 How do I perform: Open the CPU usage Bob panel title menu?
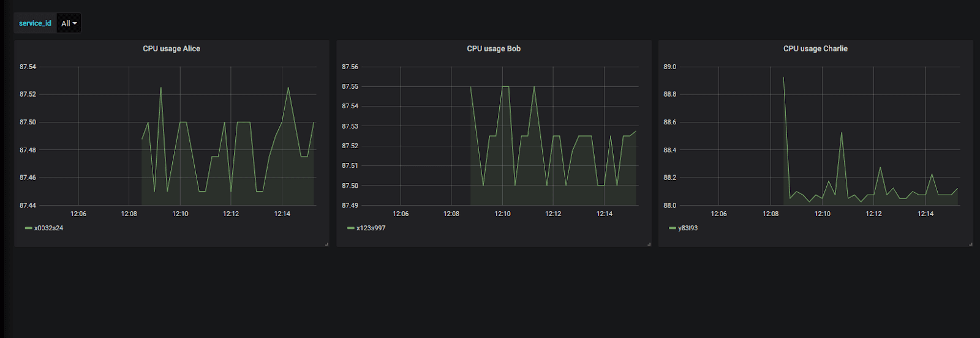coord(494,48)
